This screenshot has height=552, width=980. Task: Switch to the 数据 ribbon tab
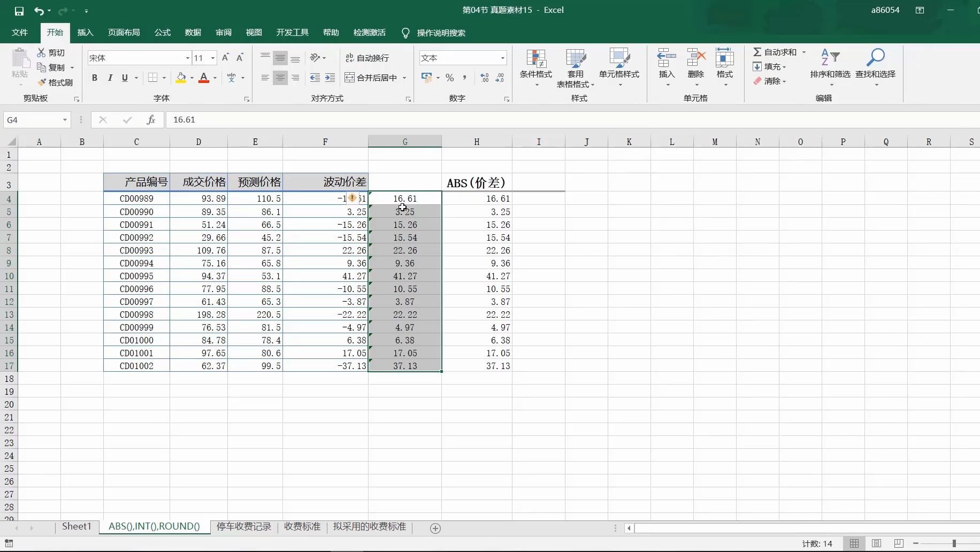coord(193,33)
